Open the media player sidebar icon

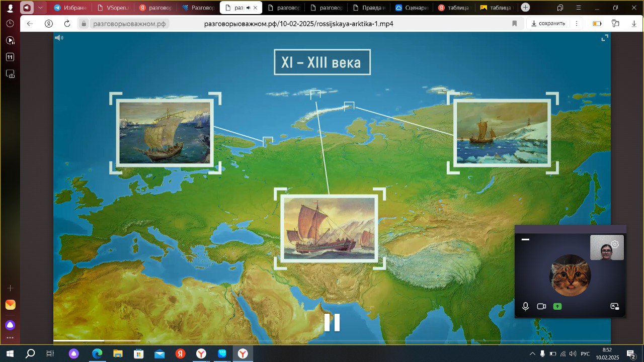(10, 40)
